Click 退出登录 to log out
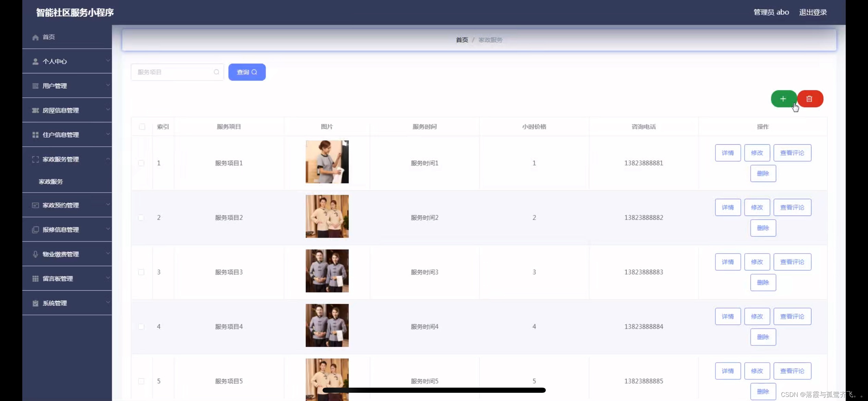 click(813, 12)
